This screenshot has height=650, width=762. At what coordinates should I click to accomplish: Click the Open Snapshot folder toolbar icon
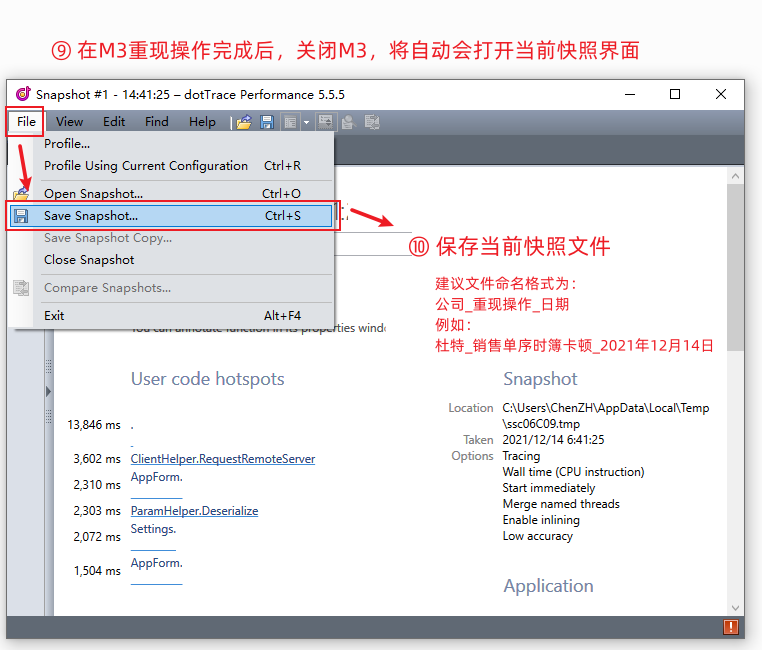click(x=244, y=122)
